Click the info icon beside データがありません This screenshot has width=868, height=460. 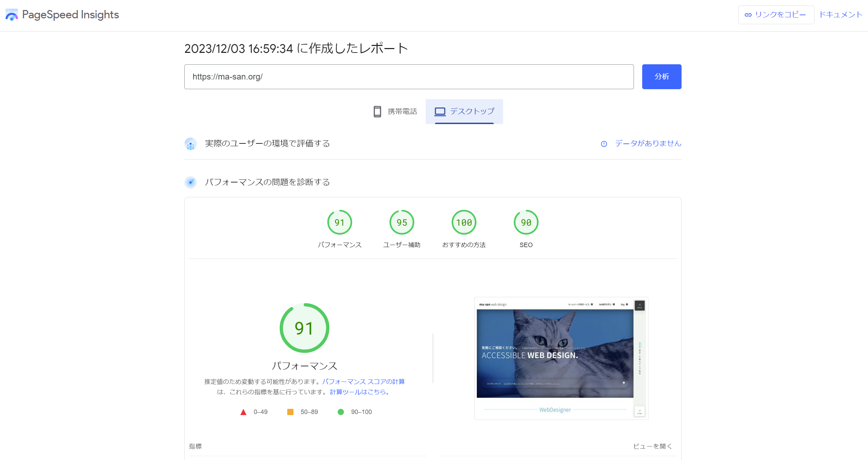point(604,144)
